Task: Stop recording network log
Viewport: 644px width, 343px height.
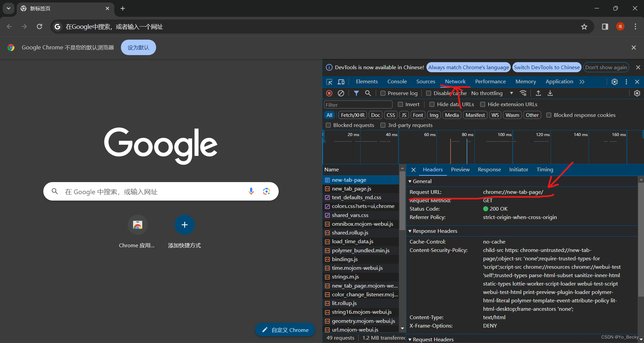Action: point(329,93)
